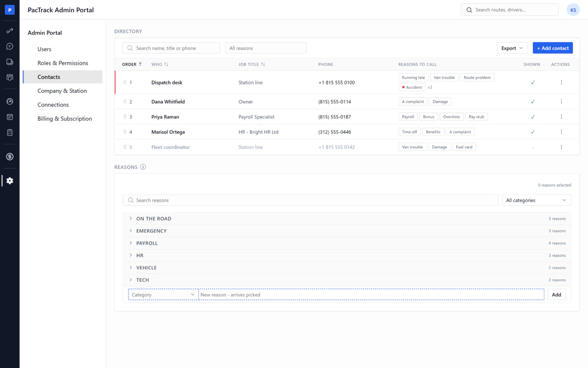Open the Category dropdown for new reason
The height and width of the screenshot is (368, 588).
tap(163, 295)
